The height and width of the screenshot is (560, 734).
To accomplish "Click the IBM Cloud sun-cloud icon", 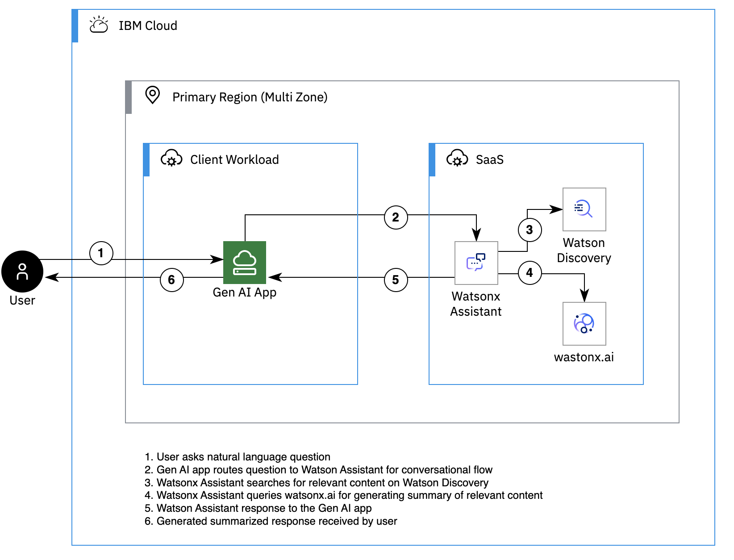I will [99, 25].
